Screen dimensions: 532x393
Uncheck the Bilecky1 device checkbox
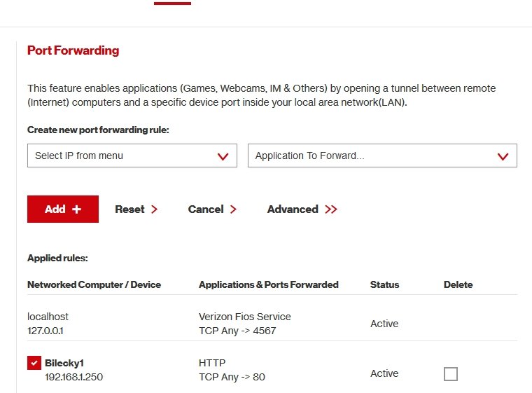point(34,363)
